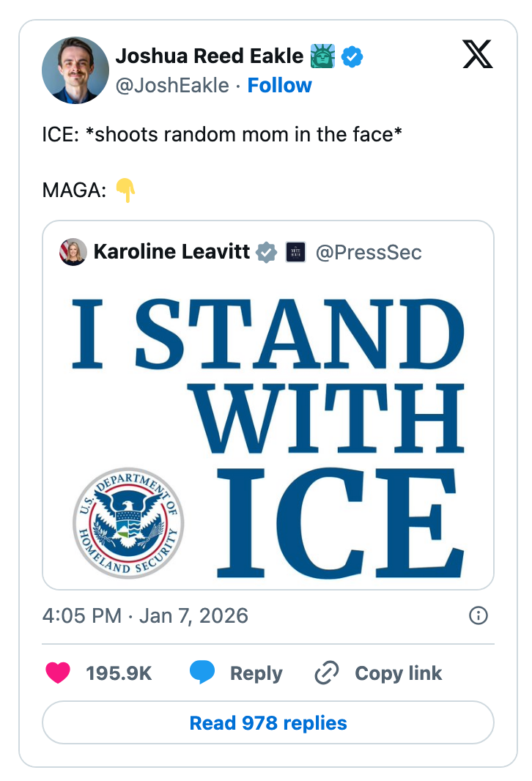Click Karoline Leavitt's small avatar
532x781 pixels.
pos(73,252)
